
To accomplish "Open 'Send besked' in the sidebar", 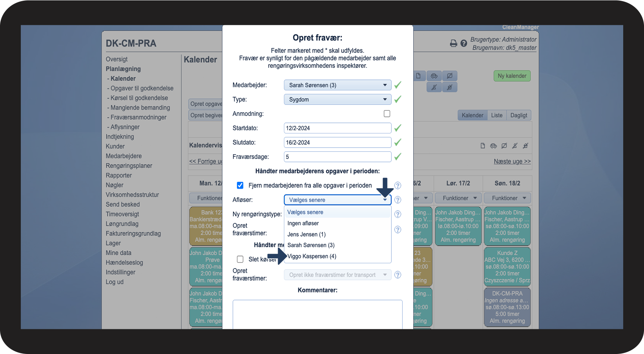I will [x=123, y=205].
